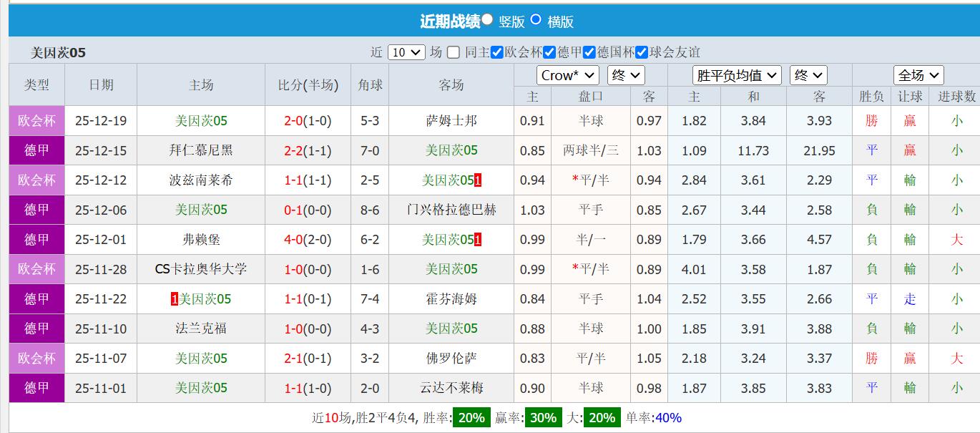Expand the 终 dropdown next to Crow*

coord(625,74)
